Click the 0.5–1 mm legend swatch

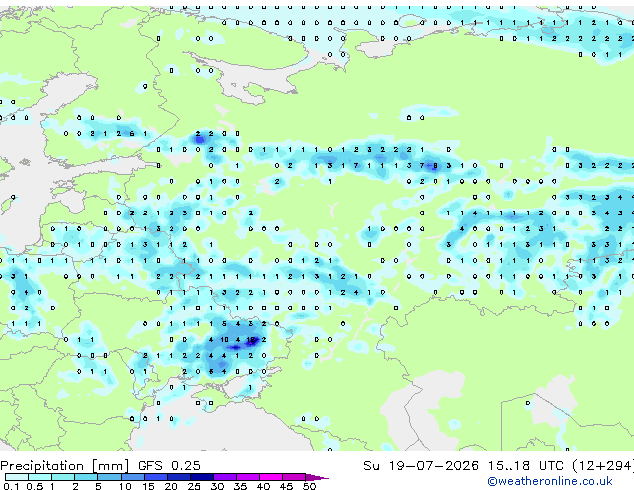[x=40, y=477]
